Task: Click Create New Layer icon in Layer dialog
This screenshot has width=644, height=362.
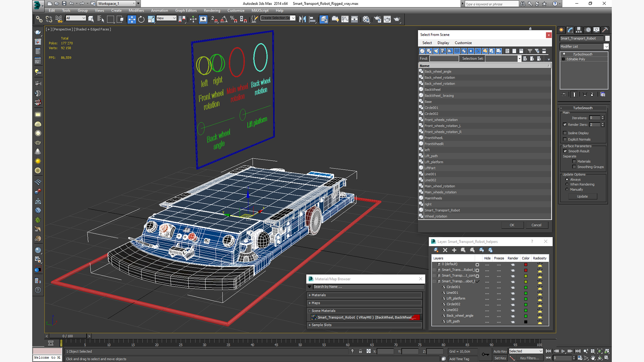Action: [x=436, y=250]
